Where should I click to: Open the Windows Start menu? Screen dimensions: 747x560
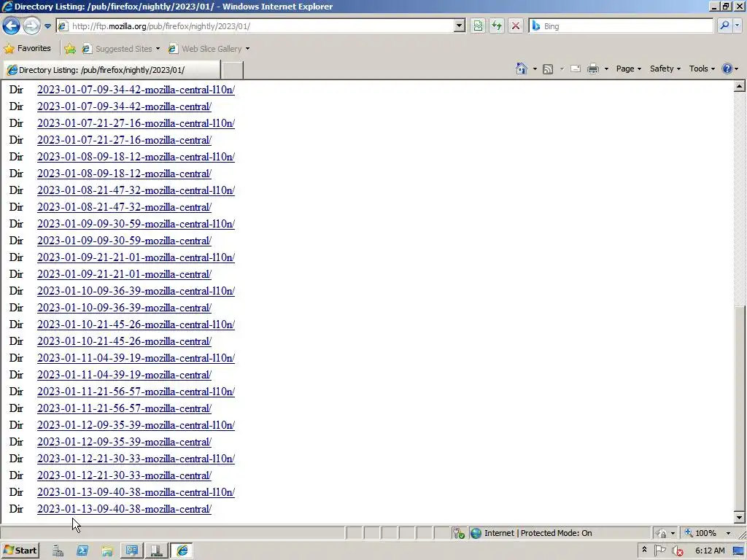(20, 551)
